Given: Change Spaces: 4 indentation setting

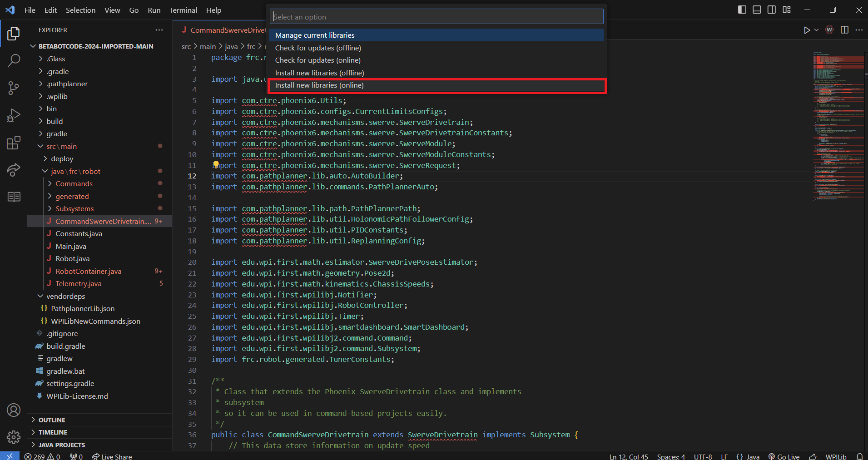Looking at the screenshot, I should pos(671,456).
